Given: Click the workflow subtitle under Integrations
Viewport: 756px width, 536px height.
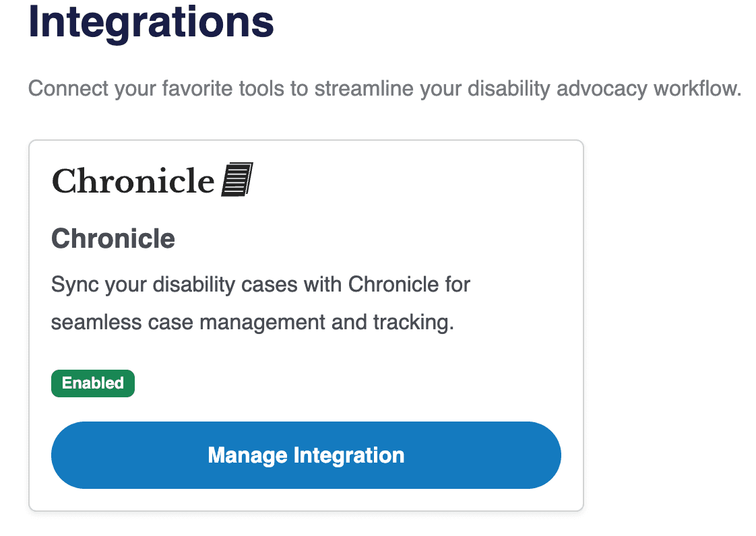Looking at the screenshot, I should point(384,88).
